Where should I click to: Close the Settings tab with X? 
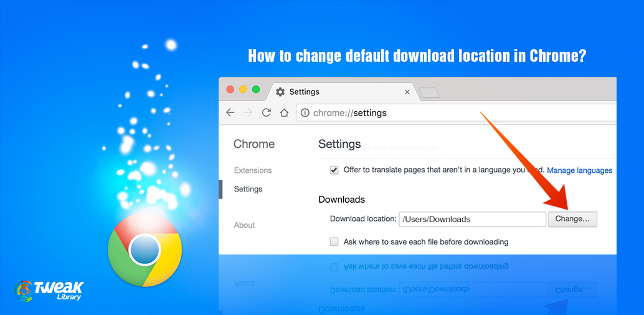(407, 92)
